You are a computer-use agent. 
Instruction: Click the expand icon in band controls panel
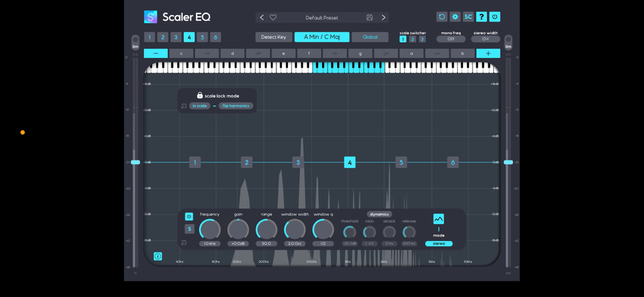[x=184, y=243]
